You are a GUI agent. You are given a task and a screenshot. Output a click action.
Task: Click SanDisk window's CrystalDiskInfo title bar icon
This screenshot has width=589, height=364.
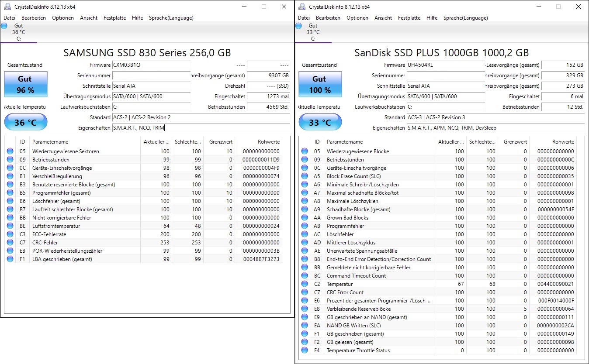coord(302,7)
